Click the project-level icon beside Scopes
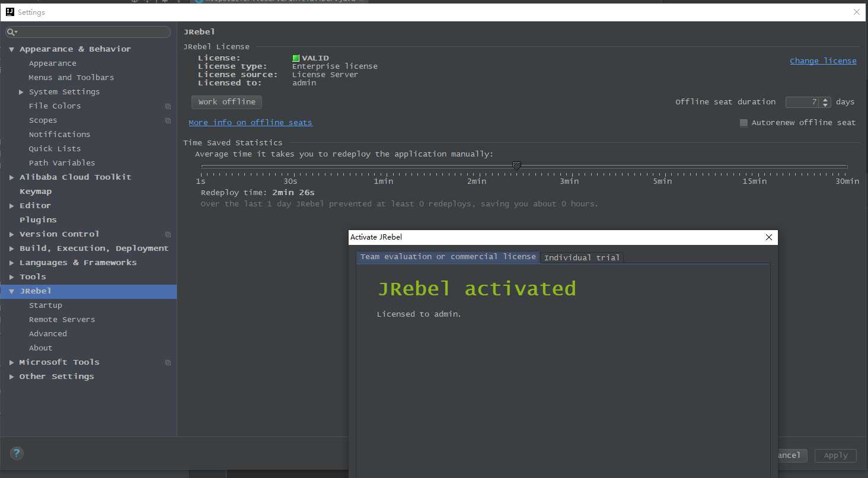 168,120
